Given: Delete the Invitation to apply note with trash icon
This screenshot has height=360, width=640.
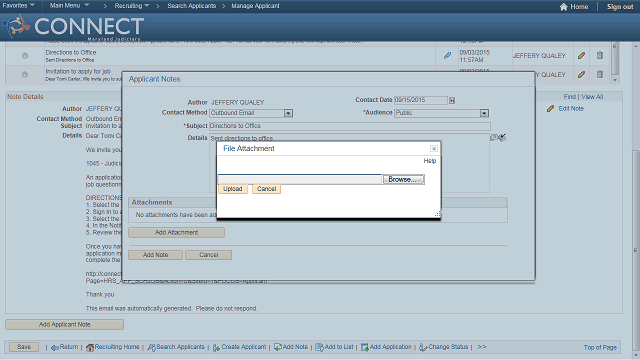Looking at the screenshot, I should coord(600,74).
